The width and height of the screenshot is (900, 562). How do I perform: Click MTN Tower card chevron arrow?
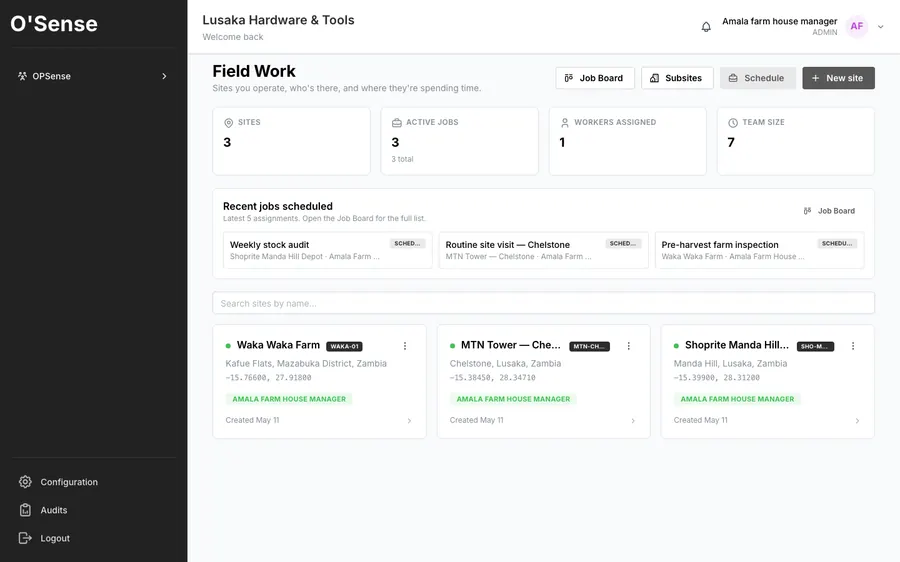point(633,421)
